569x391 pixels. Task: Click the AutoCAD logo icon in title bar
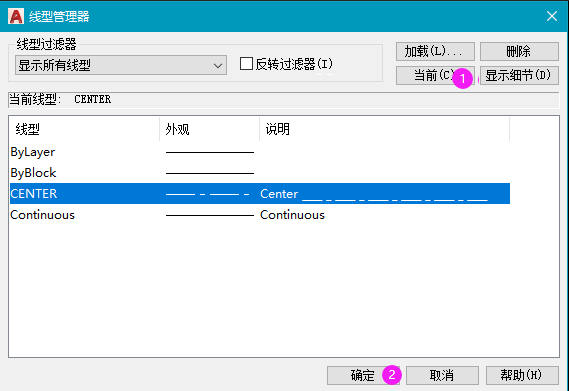click(16, 16)
